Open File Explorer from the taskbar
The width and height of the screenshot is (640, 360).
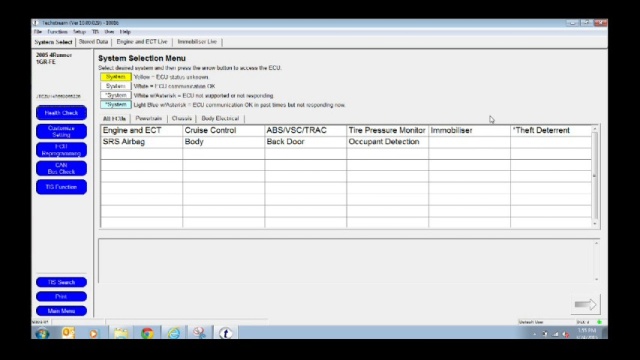point(121,333)
